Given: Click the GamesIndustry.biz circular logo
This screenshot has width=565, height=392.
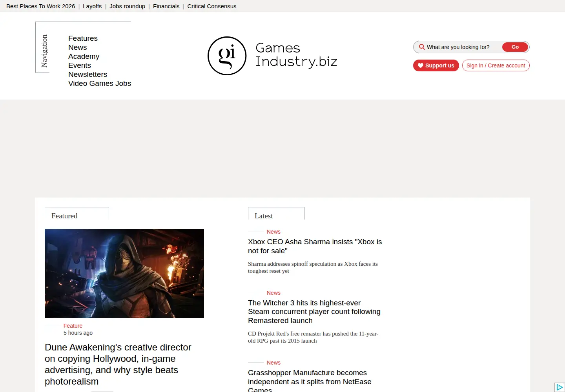Looking at the screenshot, I should [x=227, y=56].
